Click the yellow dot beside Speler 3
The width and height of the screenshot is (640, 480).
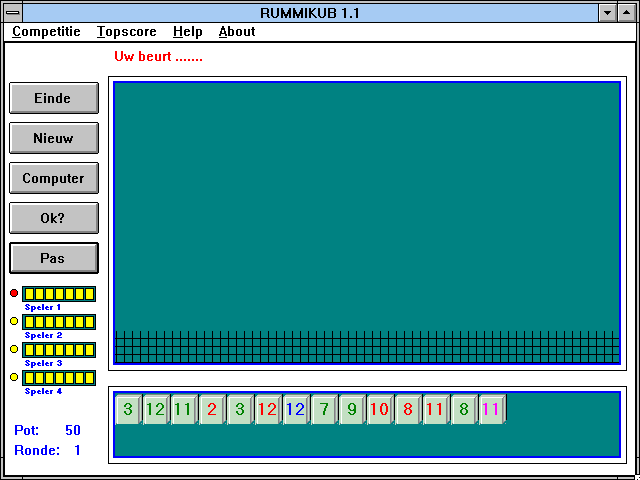point(14,349)
